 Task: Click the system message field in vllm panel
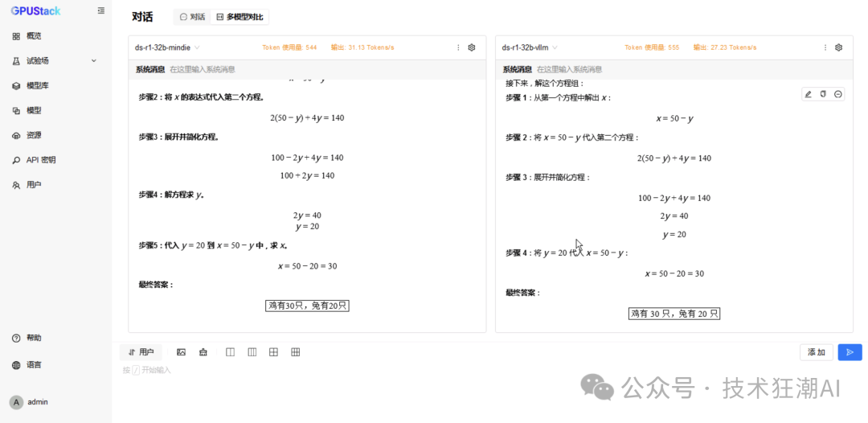(674, 69)
